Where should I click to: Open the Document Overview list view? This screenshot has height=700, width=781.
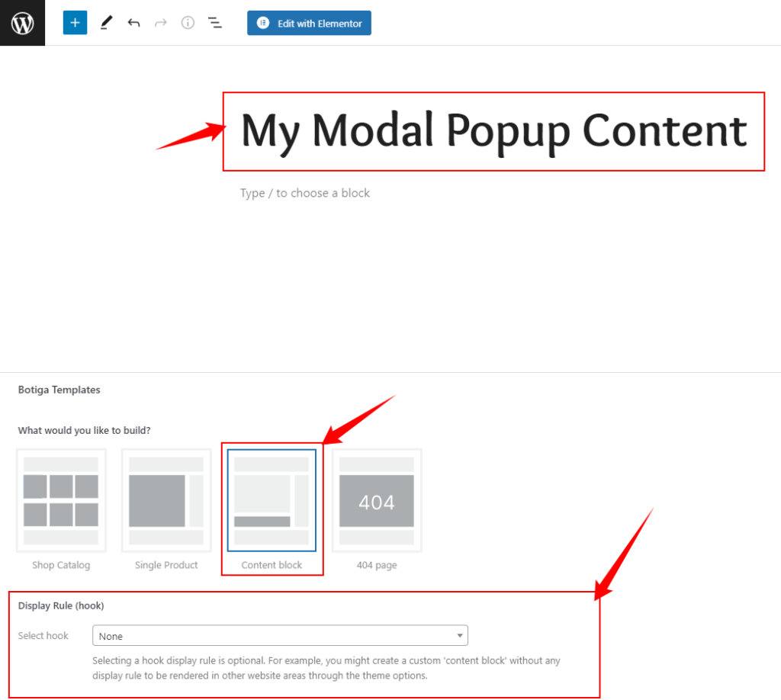(215, 23)
